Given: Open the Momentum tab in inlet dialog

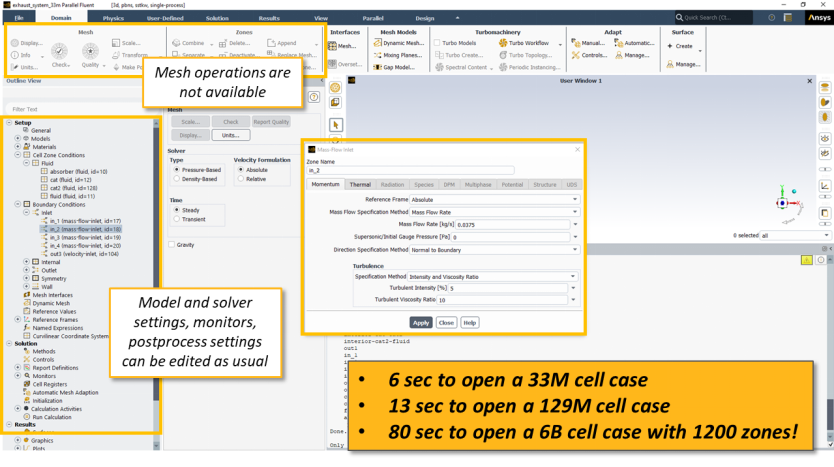Looking at the screenshot, I should 326,185.
